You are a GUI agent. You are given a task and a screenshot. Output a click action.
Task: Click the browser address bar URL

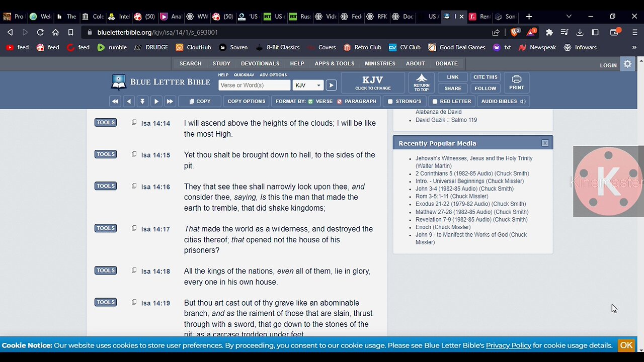157,32
